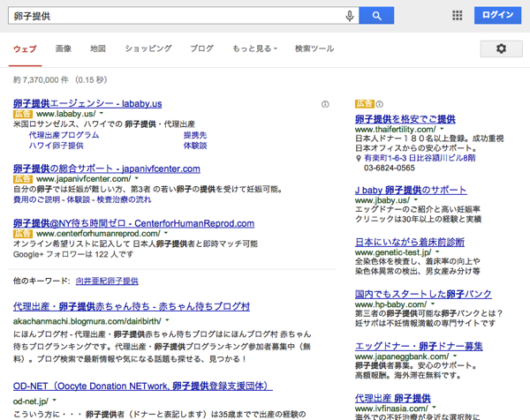This screenshot has width=530, height=420.
Task: Open 検索ツール options
Action: [x=314, y=49]
